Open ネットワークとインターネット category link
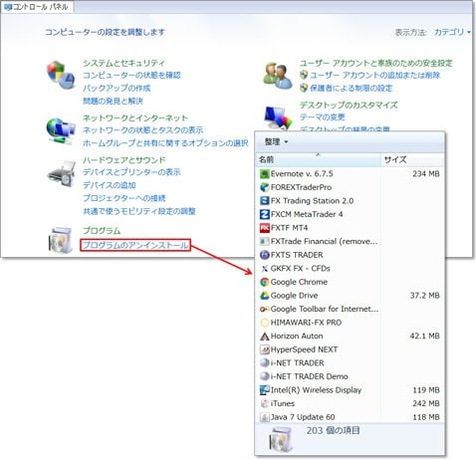 (x=135, y=117)
